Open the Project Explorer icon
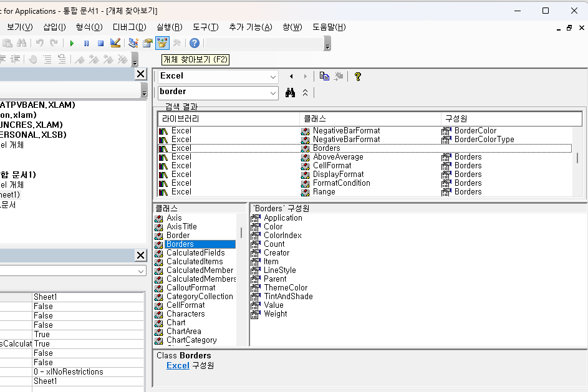The width and height of the screenshot is (588, 392). pyautogui.click(x=133, y=43)
